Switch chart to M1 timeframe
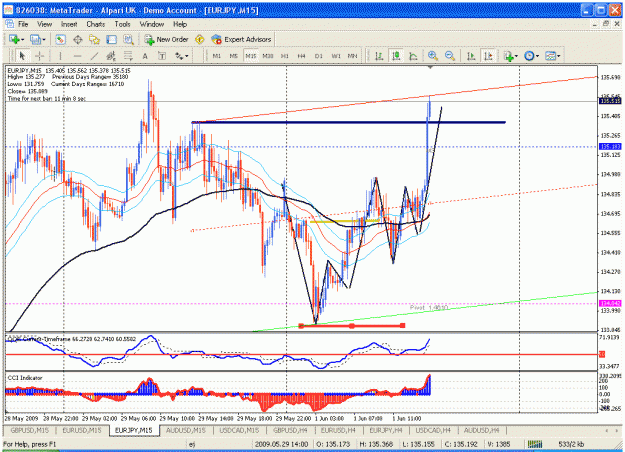 [216, 56]
